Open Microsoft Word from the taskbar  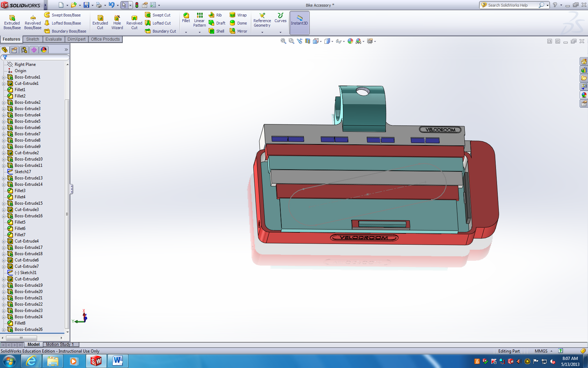click(x=118, y=361)
